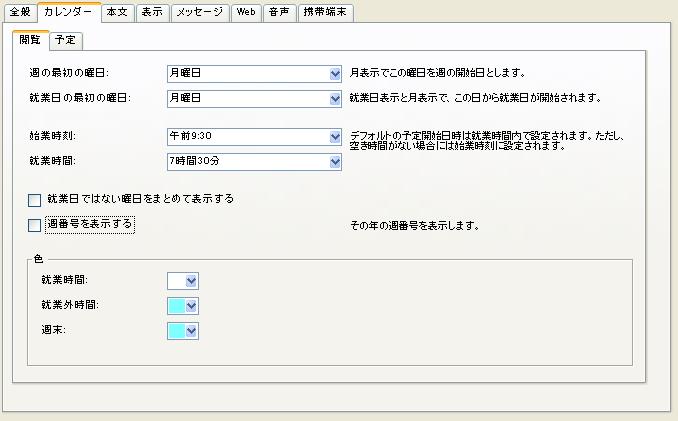The width and height of the screenshot is (678, 421).
Task: Toggle the 週番号を表示する checkbox
Action: pos(35,225)
